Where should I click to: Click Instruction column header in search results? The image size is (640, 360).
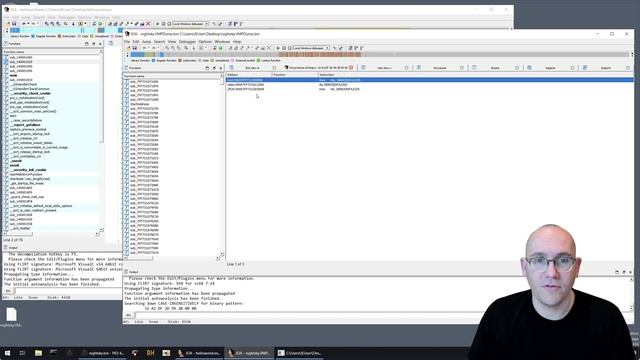(476, 75)
